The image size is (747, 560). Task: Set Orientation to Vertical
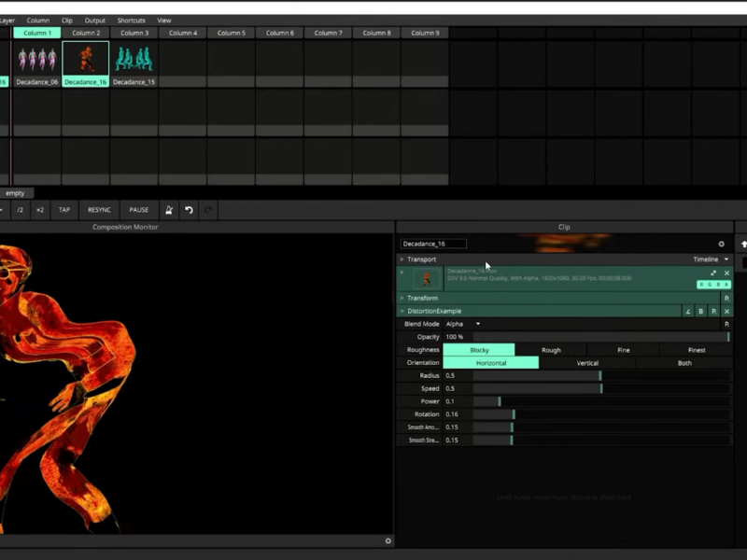click(x=587, y=363)
